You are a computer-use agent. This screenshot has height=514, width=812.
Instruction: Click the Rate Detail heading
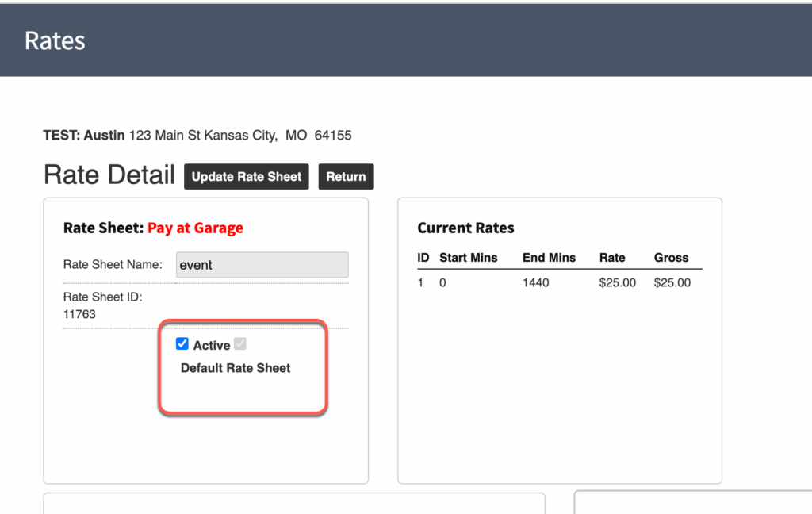(x=109, y=175)
